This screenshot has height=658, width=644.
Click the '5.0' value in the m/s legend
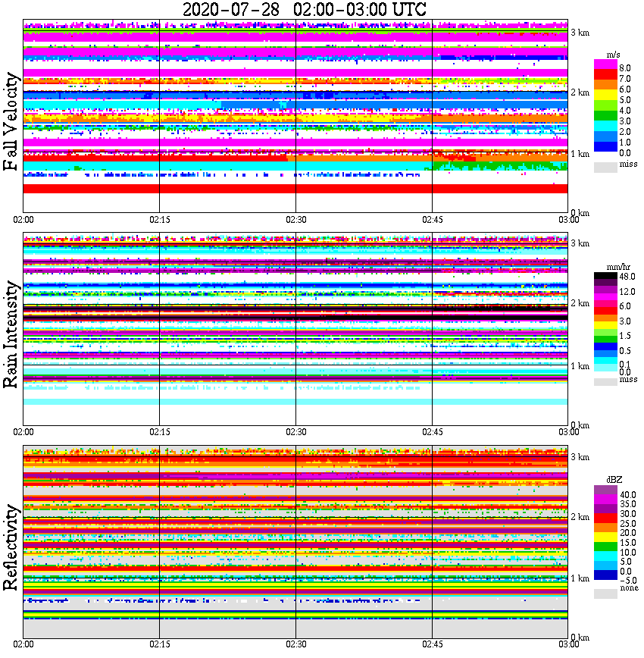coord(625,100)
